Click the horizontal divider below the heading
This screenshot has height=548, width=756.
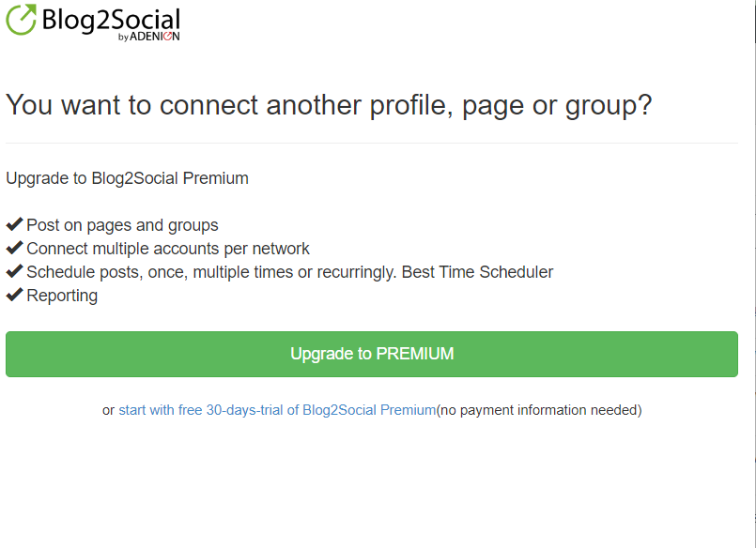tap(372, 143)
